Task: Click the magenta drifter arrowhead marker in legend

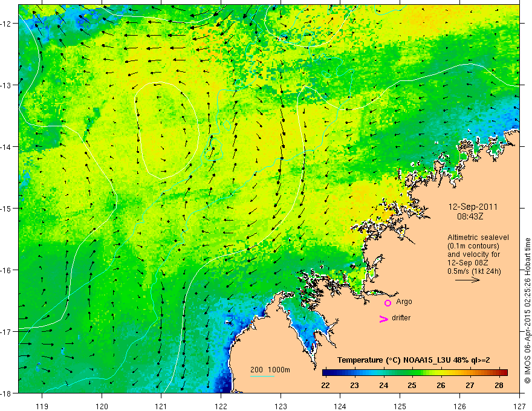Action: 384,319
